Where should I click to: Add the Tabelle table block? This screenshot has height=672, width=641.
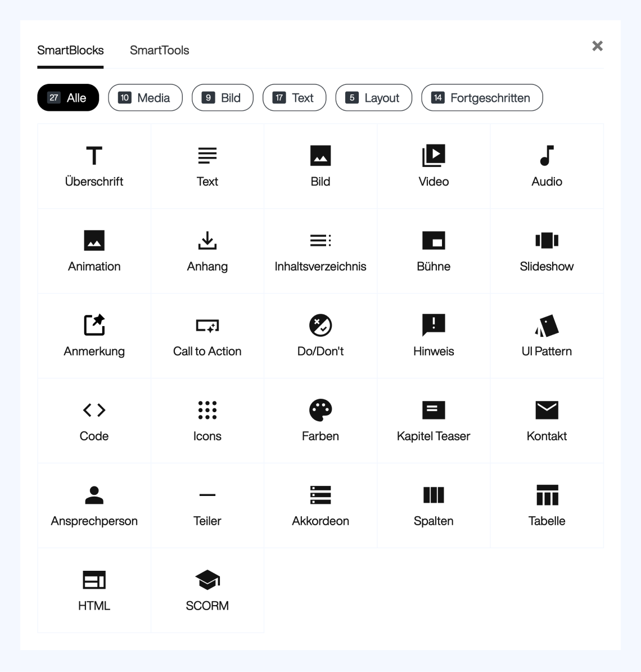[547, 506]
